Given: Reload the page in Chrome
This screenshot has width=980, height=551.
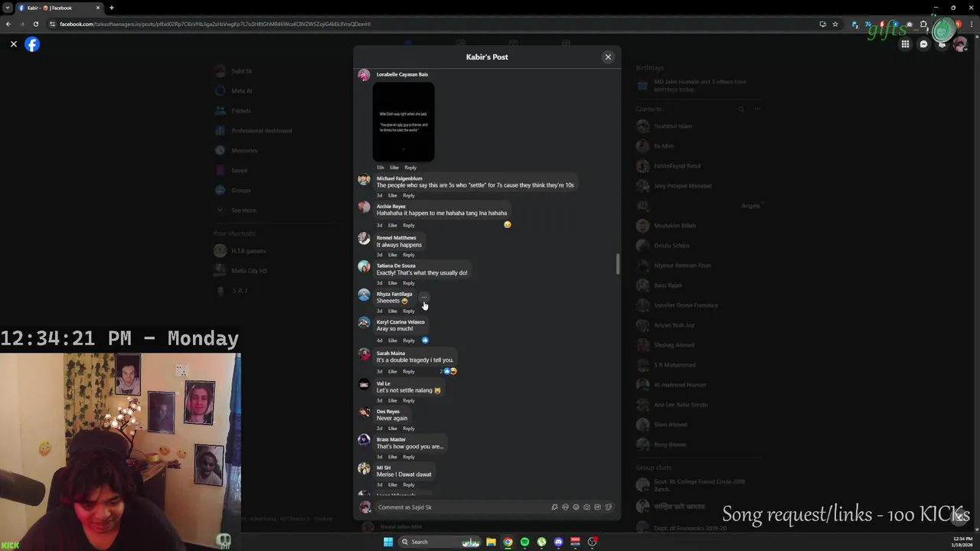Looking at the screenshot, I should pyautogui.click(x=35, y=24).
